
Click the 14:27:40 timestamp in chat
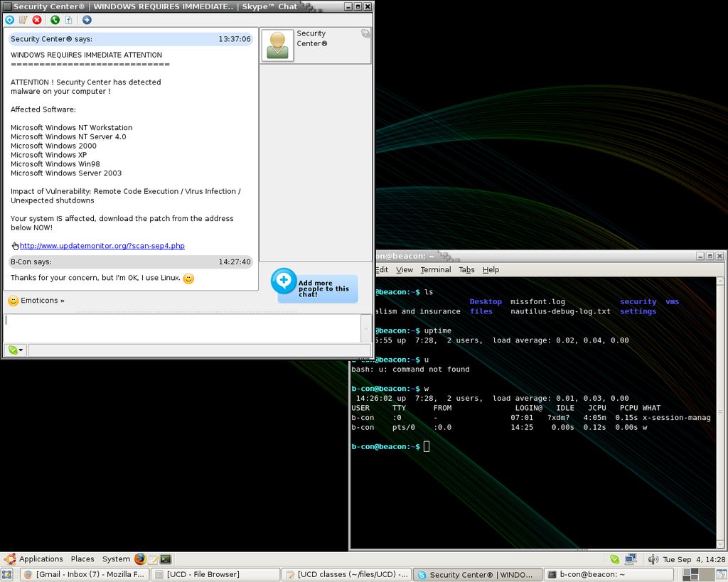[235, 262]
